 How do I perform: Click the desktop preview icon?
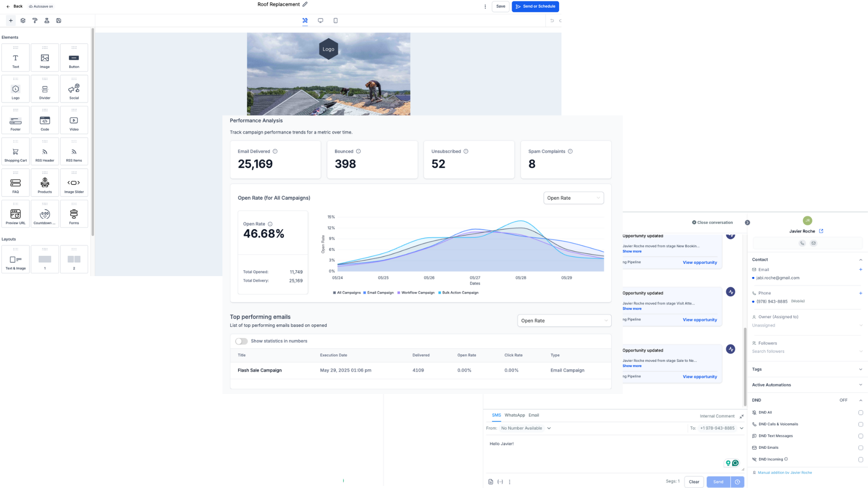pos(321,21)
